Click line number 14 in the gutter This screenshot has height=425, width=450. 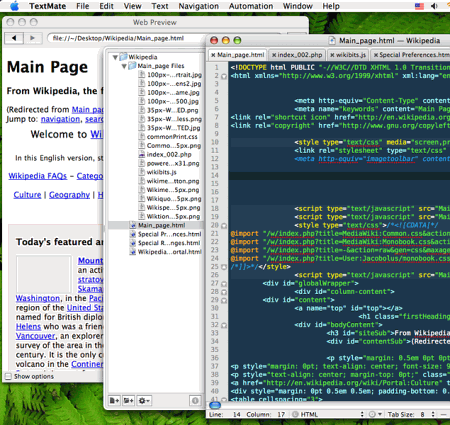215,176
